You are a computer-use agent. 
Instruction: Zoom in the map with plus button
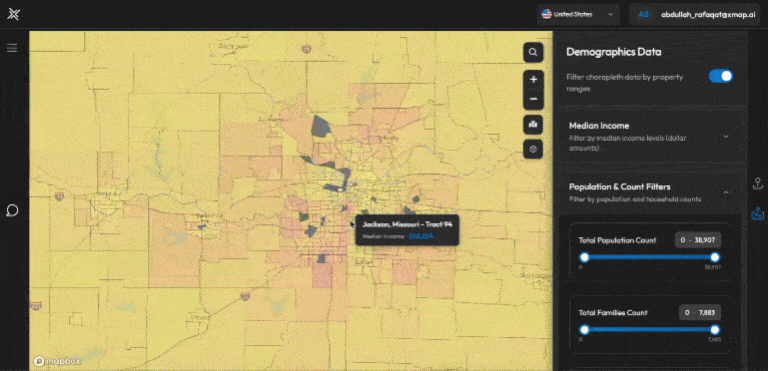pos(533,79)
